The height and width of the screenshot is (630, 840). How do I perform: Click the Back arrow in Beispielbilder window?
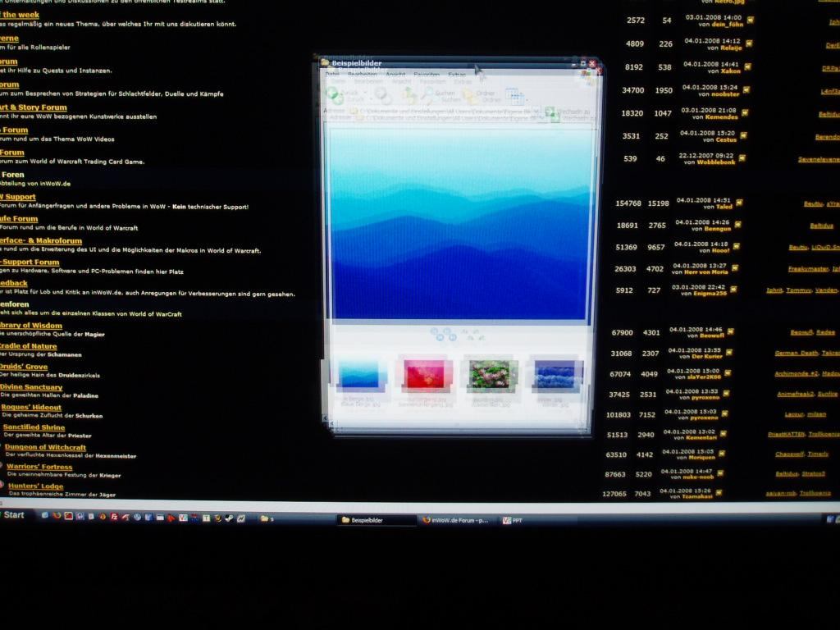pos(336,95)
